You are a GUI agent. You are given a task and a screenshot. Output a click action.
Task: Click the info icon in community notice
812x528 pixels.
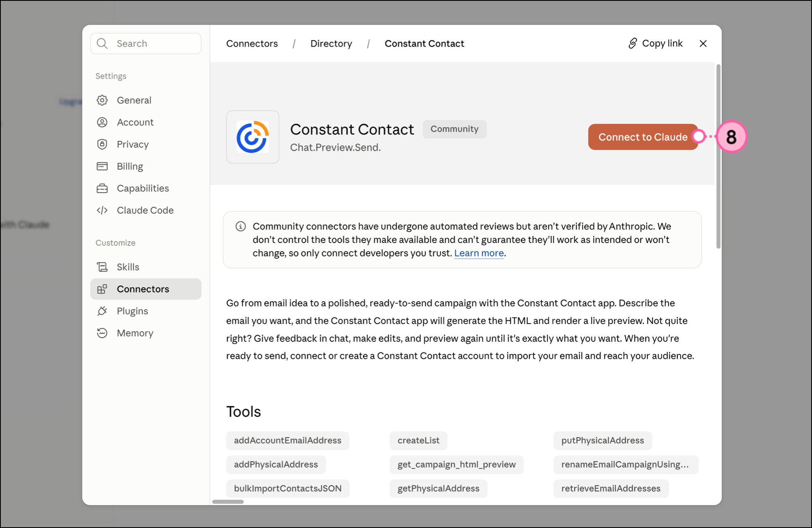point(241,226)
